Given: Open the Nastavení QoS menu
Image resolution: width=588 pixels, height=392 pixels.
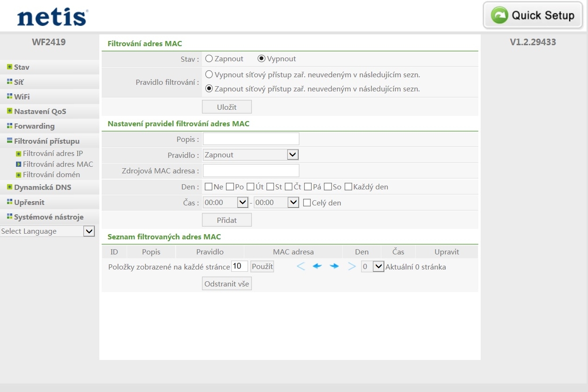Looking at the screenshot, I should (40, 112).
